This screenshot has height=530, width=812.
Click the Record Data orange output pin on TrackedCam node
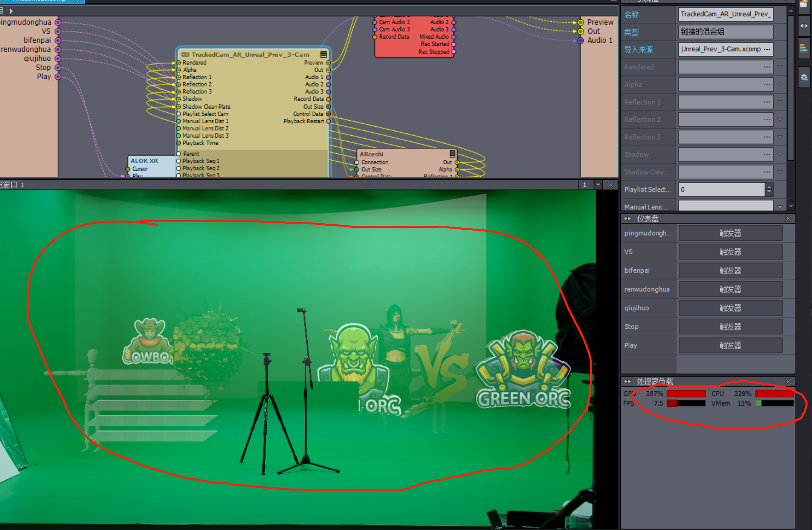tap(328, 99)
